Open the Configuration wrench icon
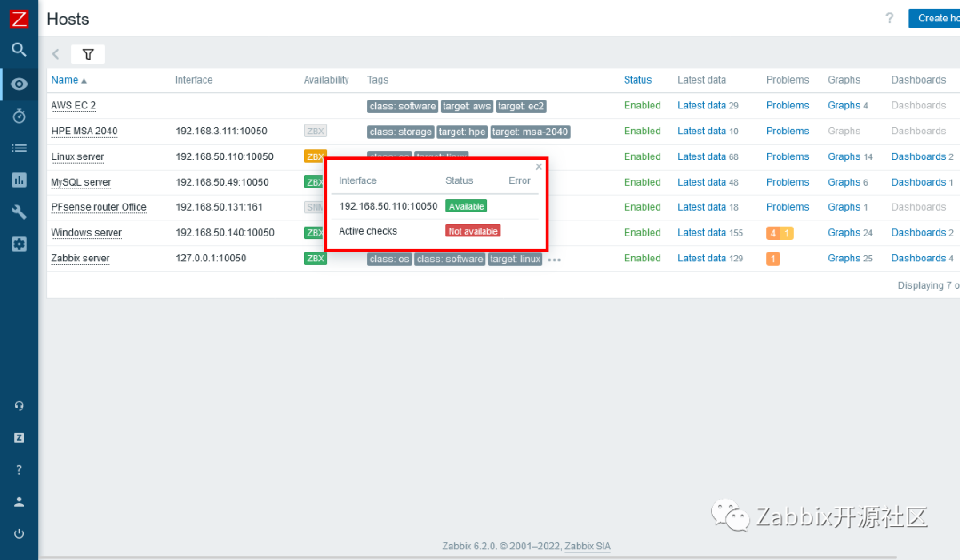The height and width of the screenshot is (560, 960). pos(19,212)
